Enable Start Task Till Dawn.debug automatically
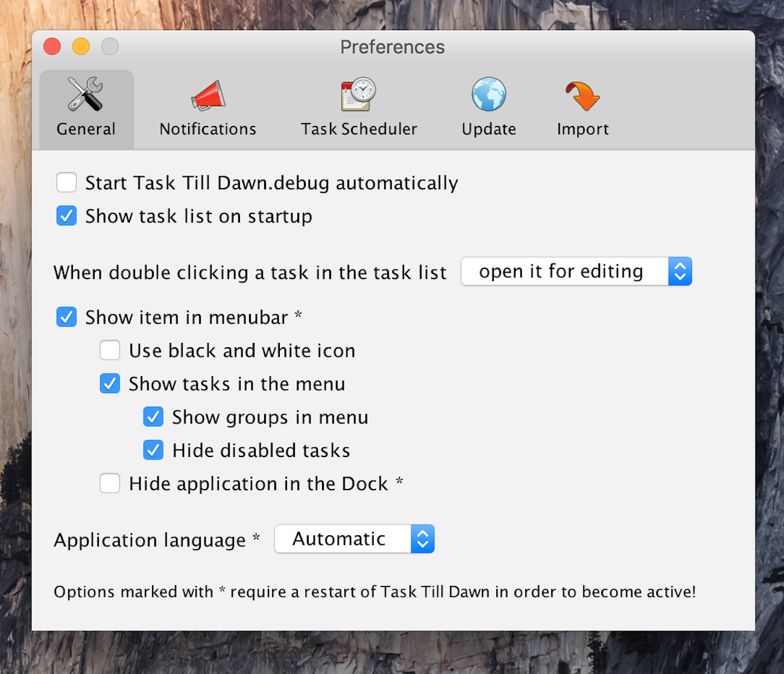 (x=66, y=182)
